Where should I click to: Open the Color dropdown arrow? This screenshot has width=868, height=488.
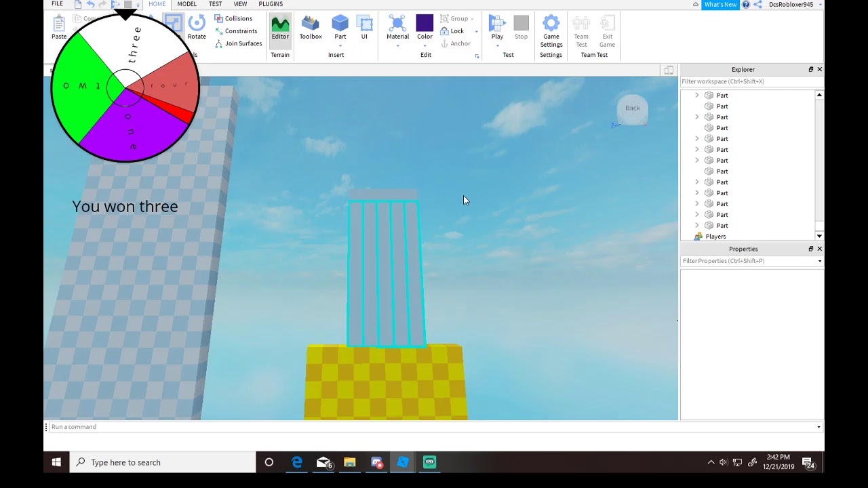pos(425,46)
